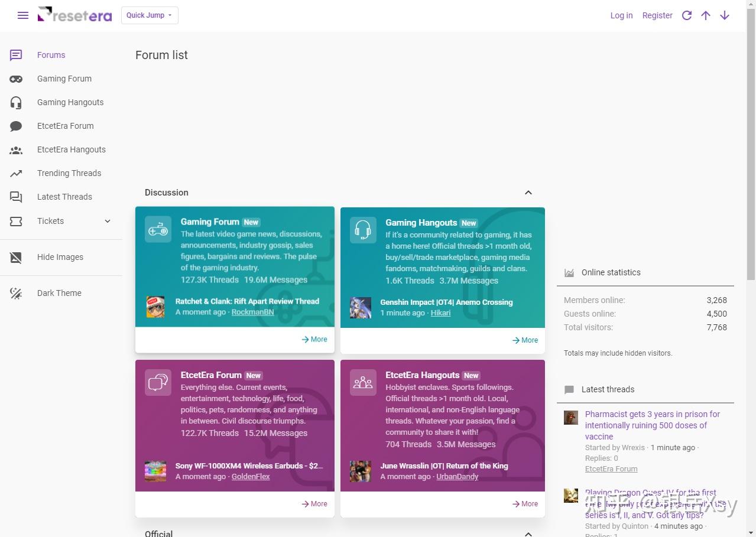
Task: Expand the Tickets submenu chevron
Action: click(x=108, y=221)
